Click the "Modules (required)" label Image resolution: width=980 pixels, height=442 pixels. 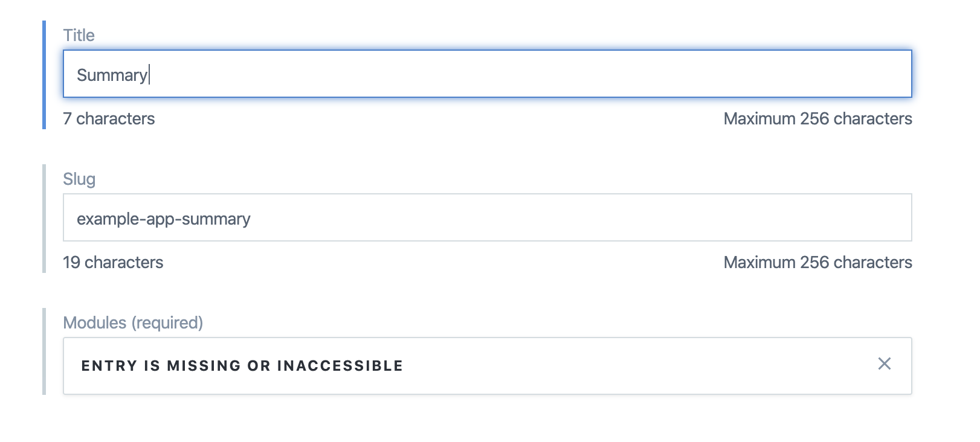(133, 323)
